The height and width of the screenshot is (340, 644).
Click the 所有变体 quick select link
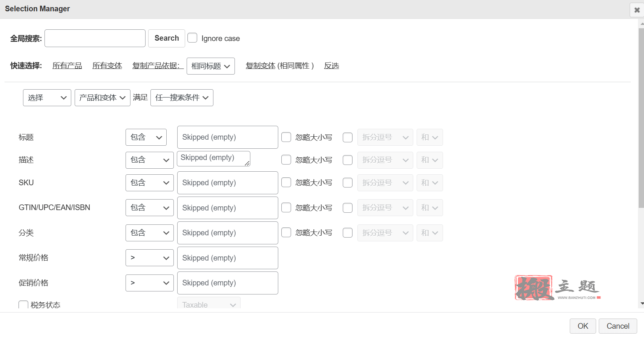pyautogui.click(x=107, y=66)
